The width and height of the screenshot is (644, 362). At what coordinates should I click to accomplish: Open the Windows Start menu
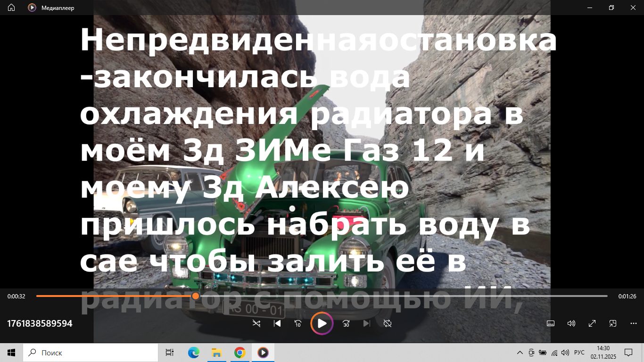(x=11, y=352)
